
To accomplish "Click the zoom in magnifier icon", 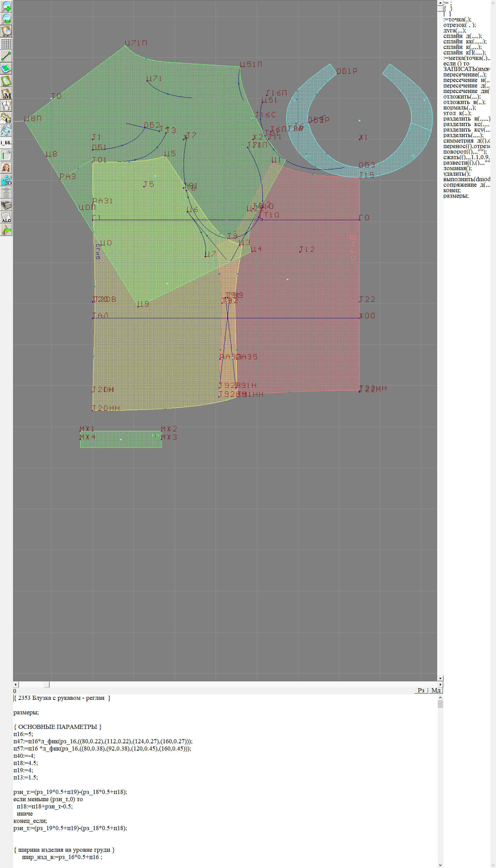I will (x=6, y=6).
